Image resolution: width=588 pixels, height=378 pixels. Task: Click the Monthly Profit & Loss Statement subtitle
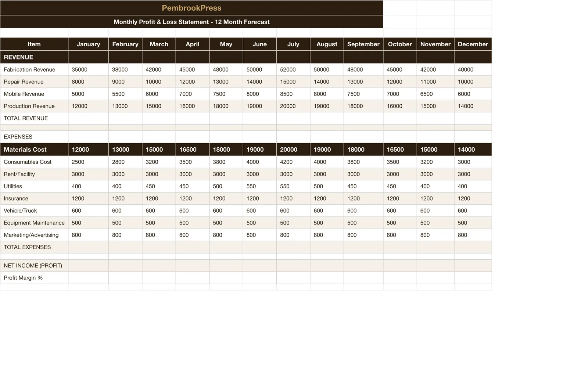click(x=191, y=22)
